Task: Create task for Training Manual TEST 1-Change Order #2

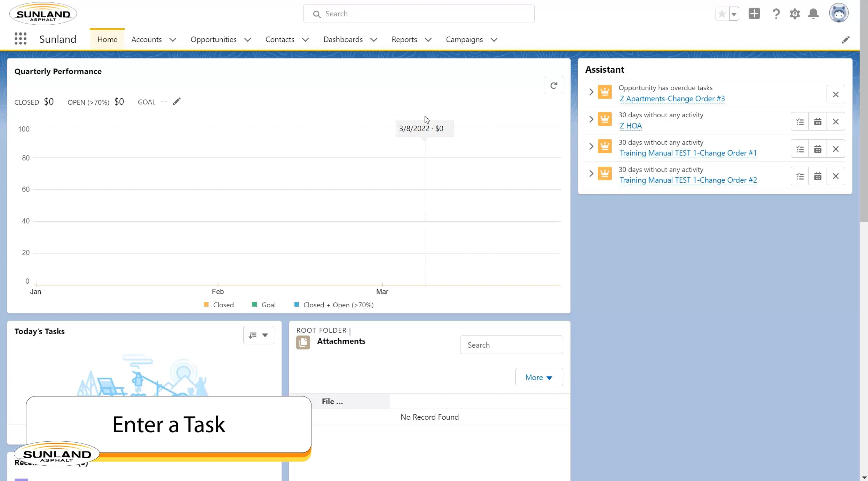Action: (x=800, y=176)
